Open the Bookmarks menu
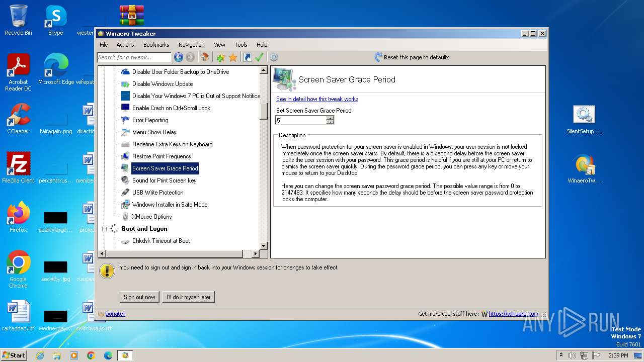 156,45
